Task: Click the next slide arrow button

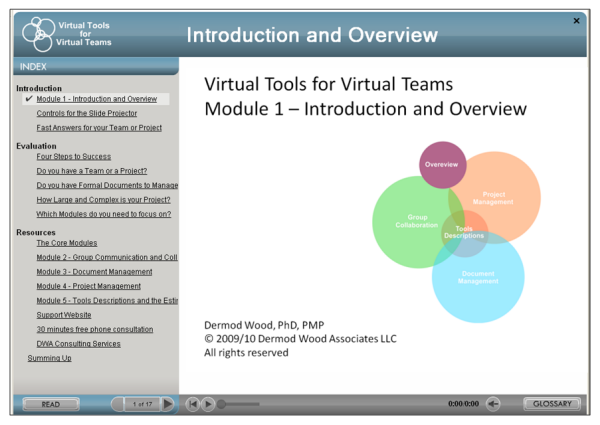Action: tap(167, 404)
